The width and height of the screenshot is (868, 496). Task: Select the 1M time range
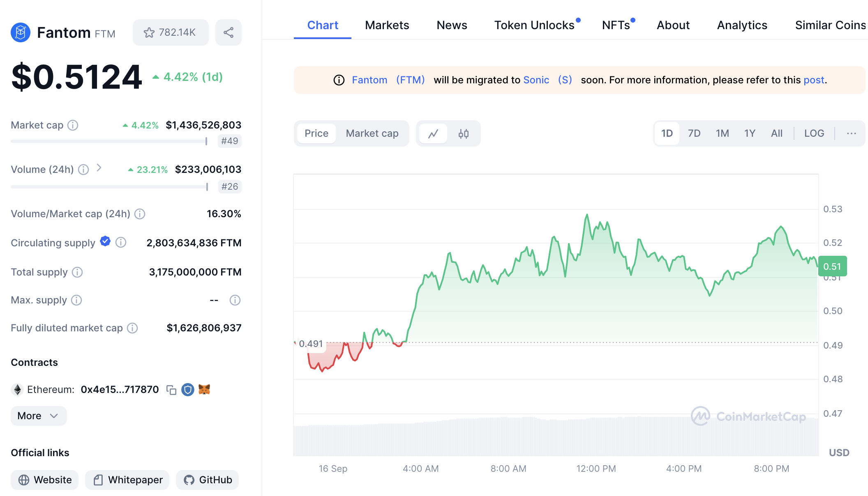[723, 133]
